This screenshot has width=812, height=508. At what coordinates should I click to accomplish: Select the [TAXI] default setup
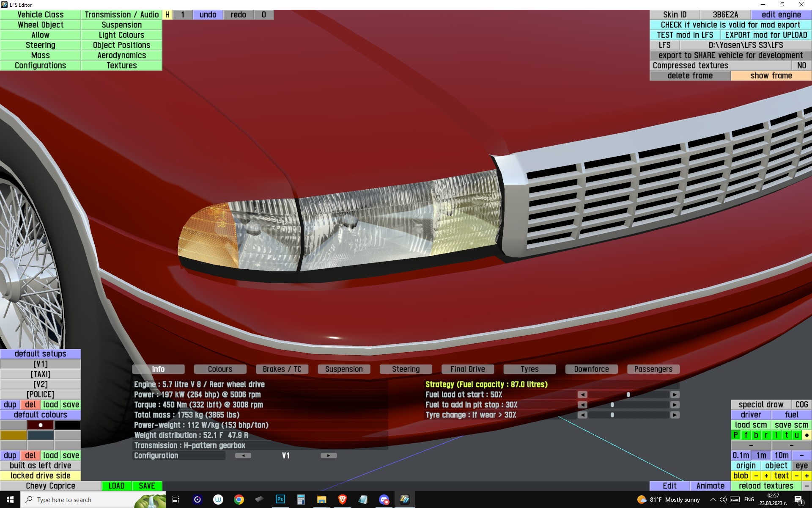pyautogui.click(x=41, y=374)
